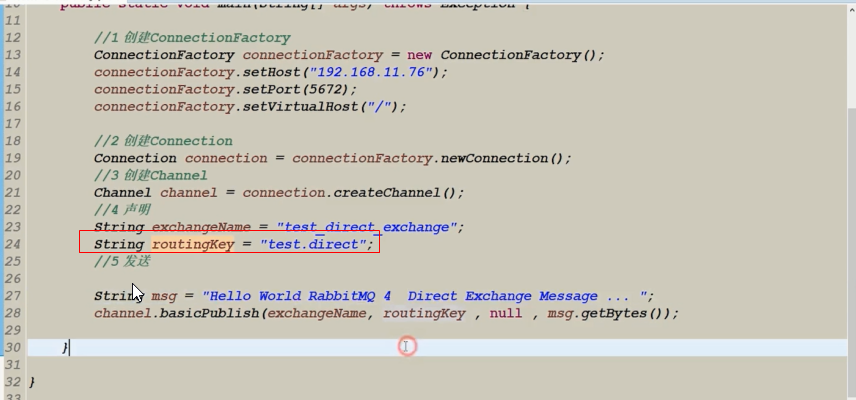Click closing brace on line 32
This screenshot has width=856, height=400.
pos(32,382)
